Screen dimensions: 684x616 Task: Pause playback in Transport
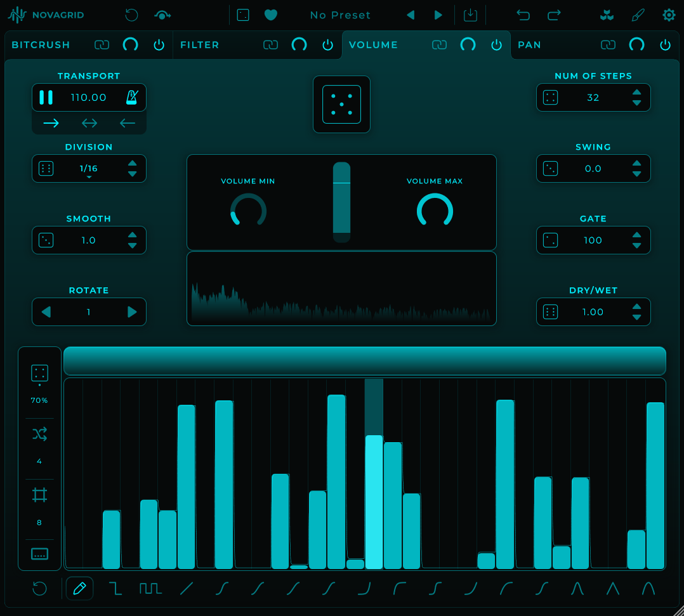(46, 97)
